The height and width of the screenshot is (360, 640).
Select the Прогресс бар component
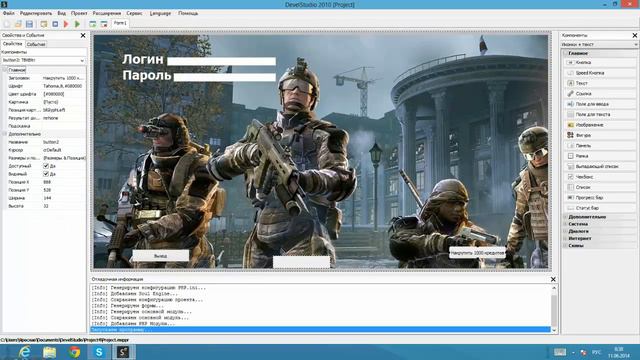(600, 198)
